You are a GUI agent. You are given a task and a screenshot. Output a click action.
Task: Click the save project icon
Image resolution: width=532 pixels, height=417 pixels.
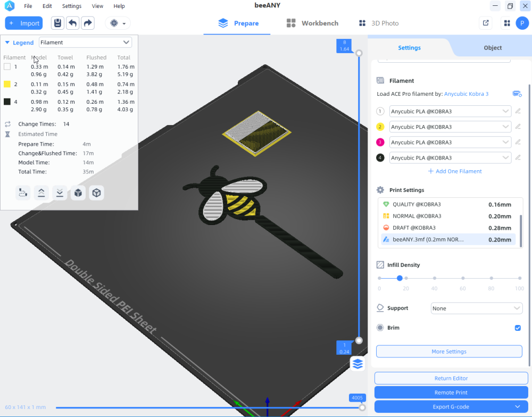[x=57, y=23]
